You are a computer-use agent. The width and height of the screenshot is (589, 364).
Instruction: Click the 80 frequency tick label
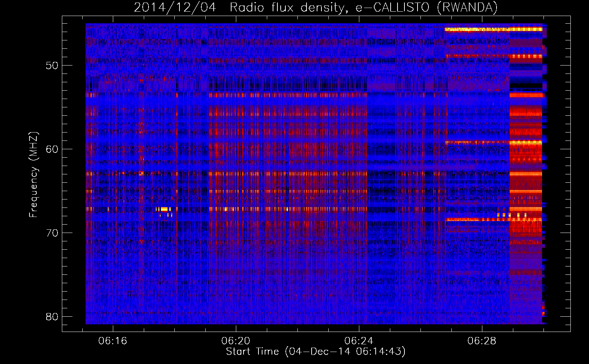(x=52, y=317)
